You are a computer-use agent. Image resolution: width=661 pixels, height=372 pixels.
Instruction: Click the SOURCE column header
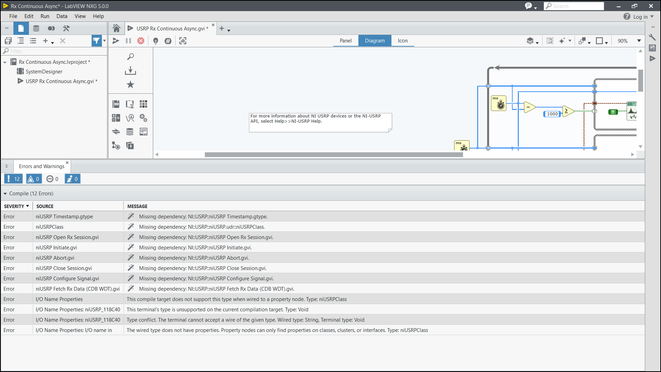(x=45, y=206)
